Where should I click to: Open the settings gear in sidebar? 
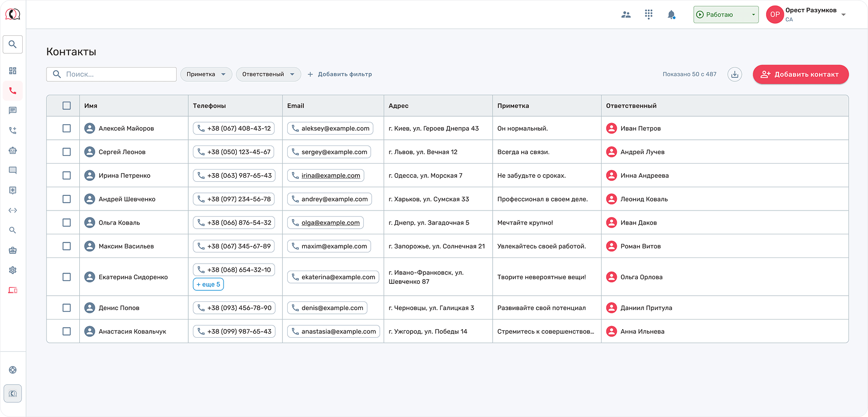[x=13, y=270]
